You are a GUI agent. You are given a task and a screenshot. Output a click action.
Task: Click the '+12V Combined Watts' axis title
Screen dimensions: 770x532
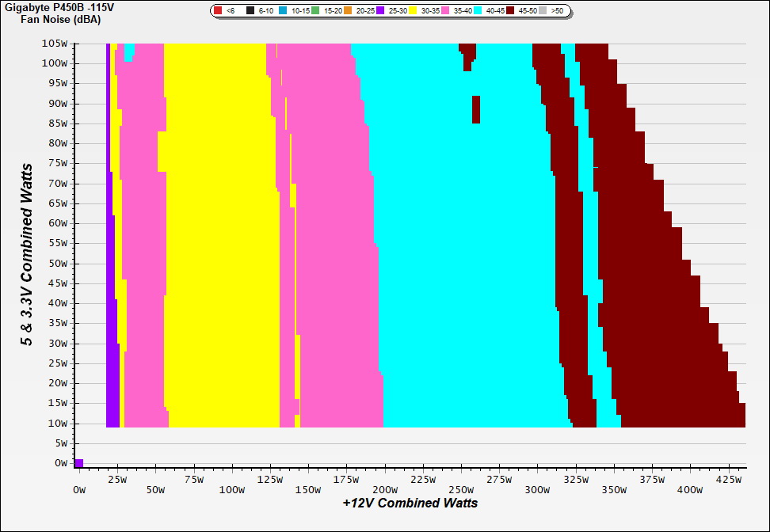click(410, 503)
